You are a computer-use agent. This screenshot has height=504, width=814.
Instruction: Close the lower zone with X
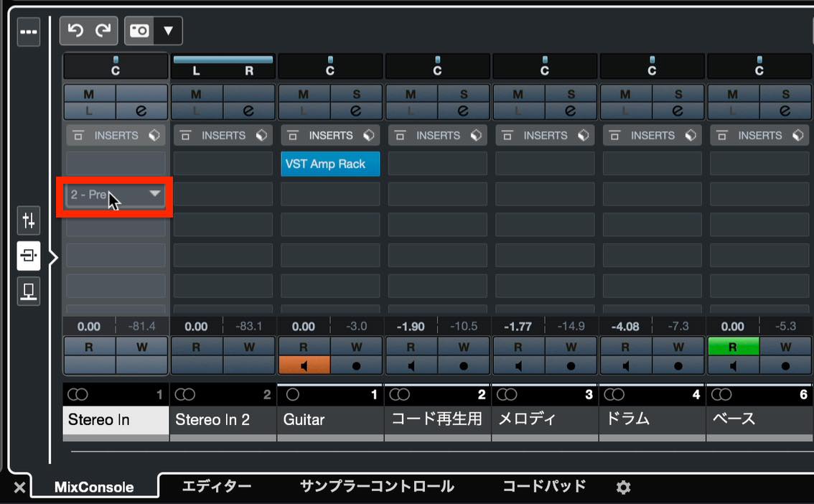(x=19, y=487)
